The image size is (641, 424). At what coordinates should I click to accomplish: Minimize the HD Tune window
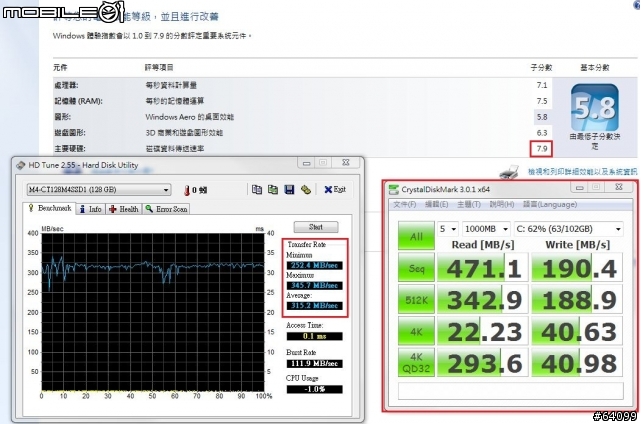307,163
